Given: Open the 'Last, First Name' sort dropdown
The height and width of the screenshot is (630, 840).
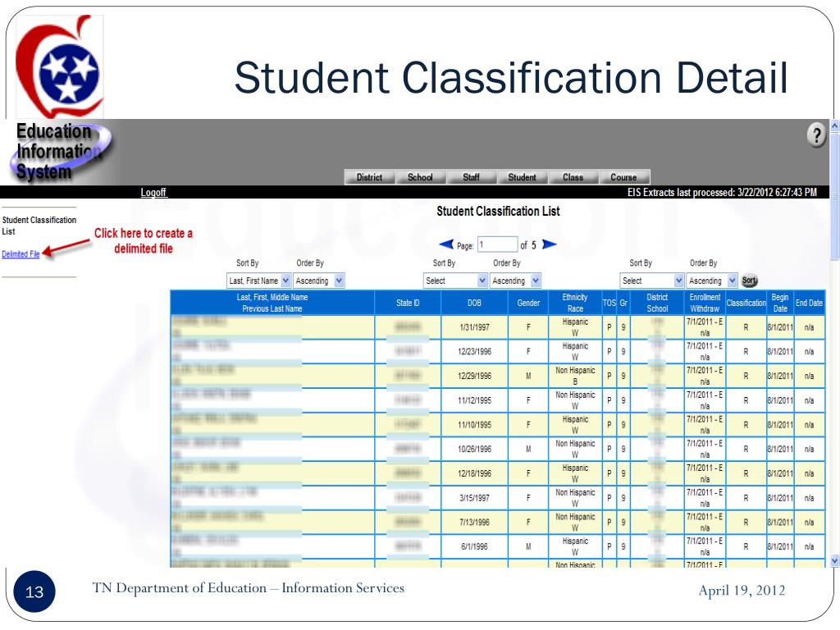Looking at the screenshot, I should (258, 281).
